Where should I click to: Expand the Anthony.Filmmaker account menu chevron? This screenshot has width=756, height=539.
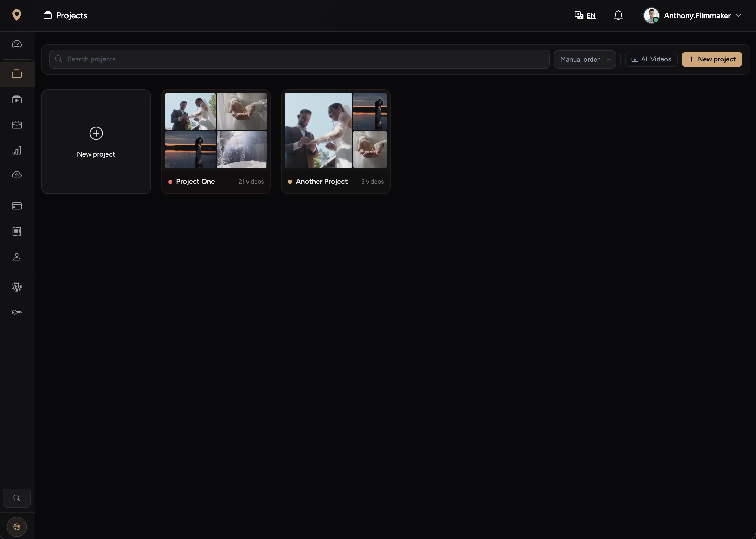[x=738, y=15]
